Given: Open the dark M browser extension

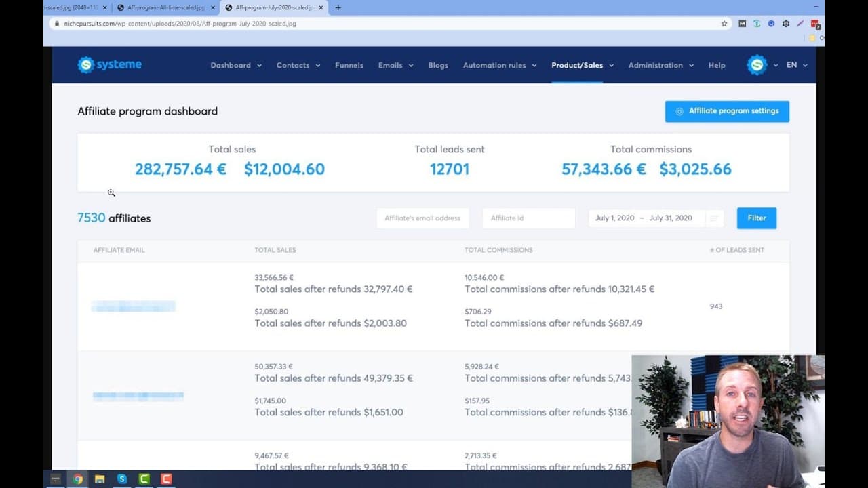Looking at the screenshot, I should [743, 23].
